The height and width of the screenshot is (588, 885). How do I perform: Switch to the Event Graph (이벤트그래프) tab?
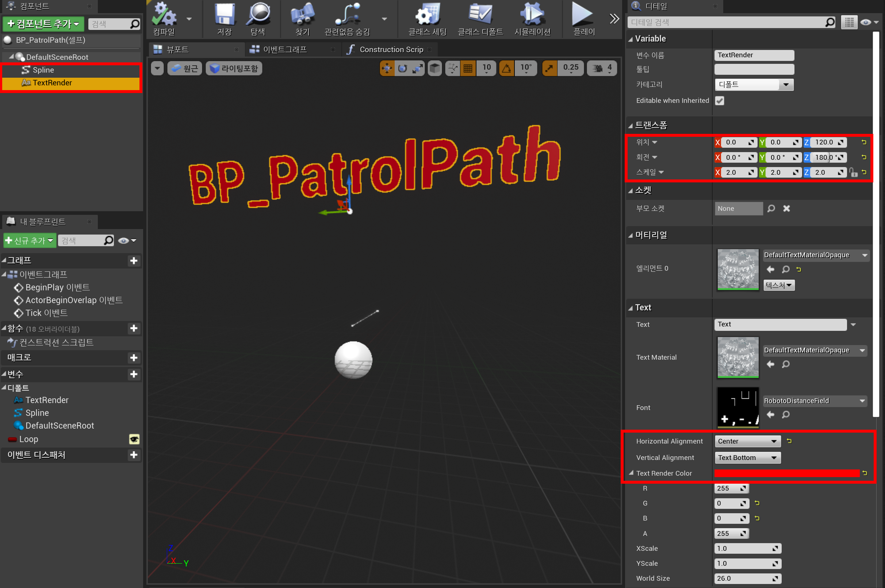point(284,50)
